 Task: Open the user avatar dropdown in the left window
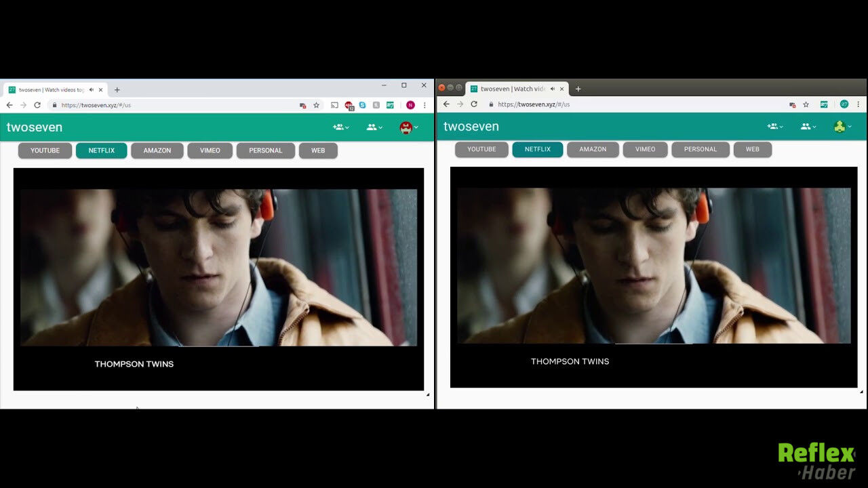pyautogui.click(x=409, y=127)
